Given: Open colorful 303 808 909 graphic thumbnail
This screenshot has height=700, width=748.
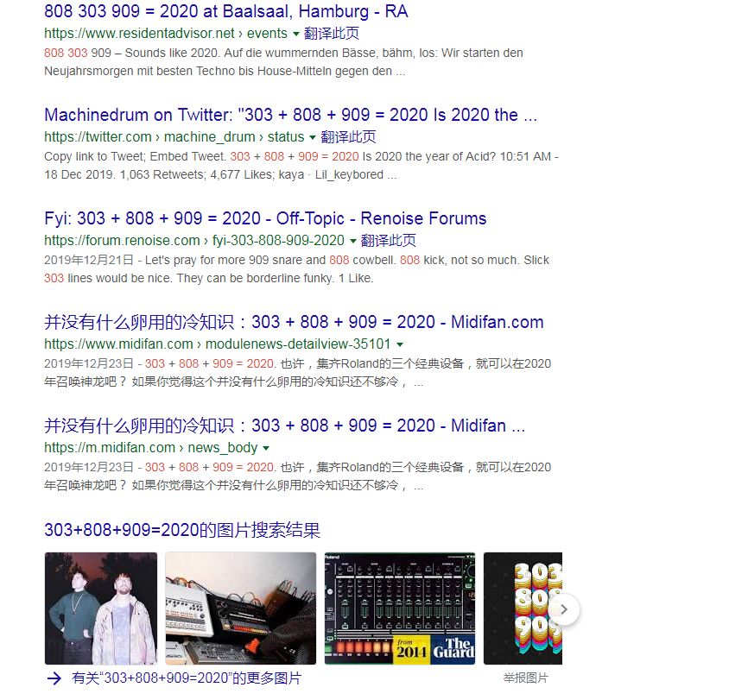Looking at the screenshot, I should (523, 608).
